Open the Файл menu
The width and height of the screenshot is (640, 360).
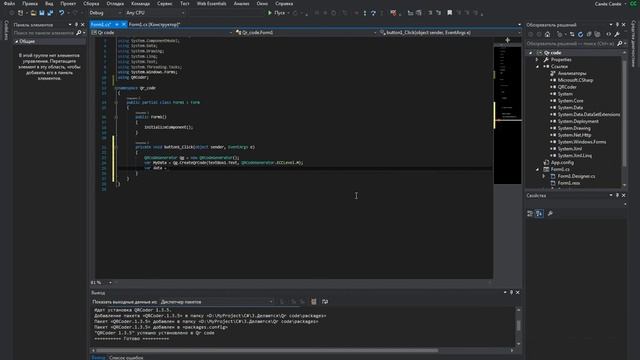[x=9, y=4]
